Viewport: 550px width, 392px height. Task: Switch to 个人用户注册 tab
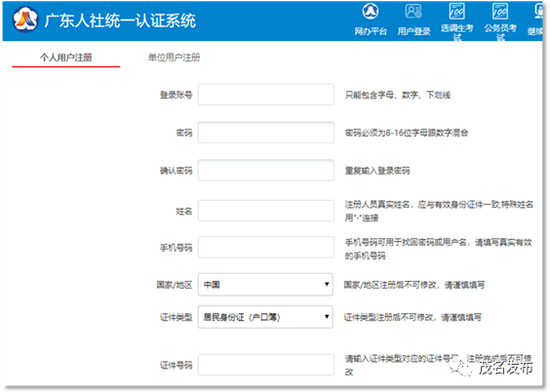click(66, 58)
